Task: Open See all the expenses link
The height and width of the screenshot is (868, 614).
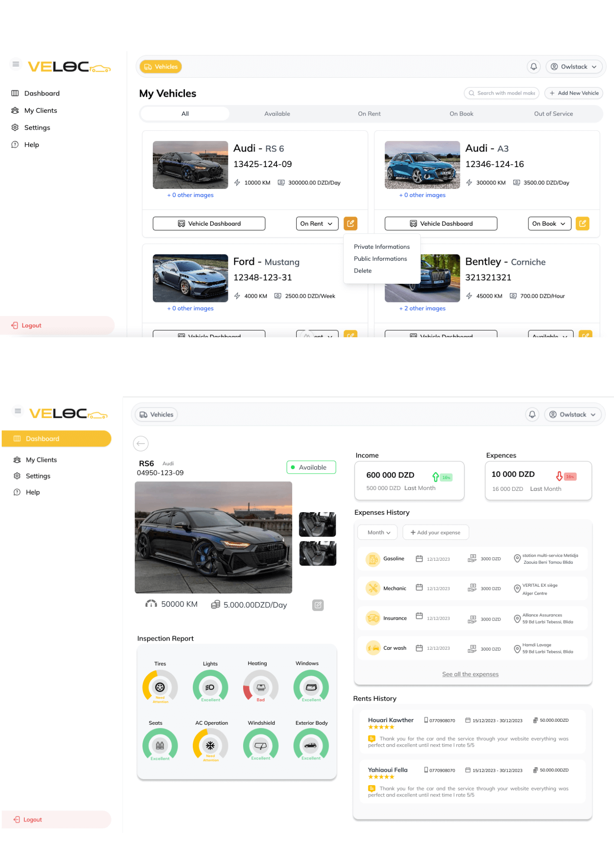Action: coord(470,674)
